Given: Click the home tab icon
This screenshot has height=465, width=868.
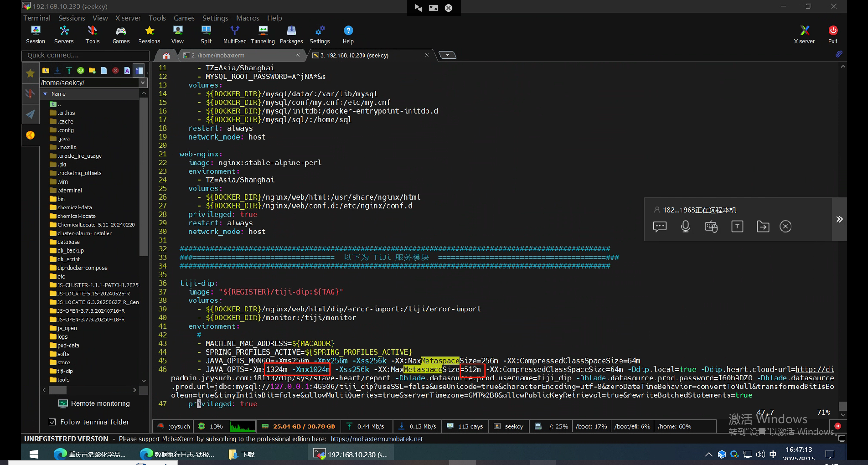Looking at the screenshot, I should pyautogui.click(x=166, y=55).
